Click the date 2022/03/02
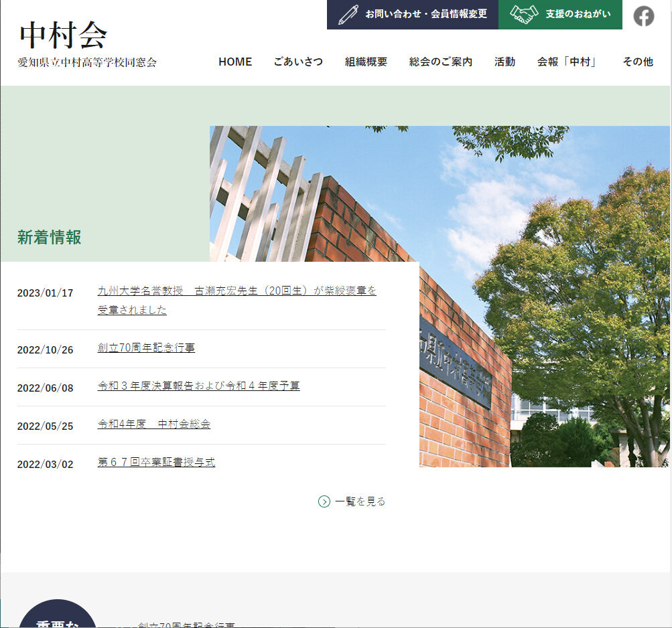Image resolution: width=672 pixels, height=628 pixels. click(45, 465)
